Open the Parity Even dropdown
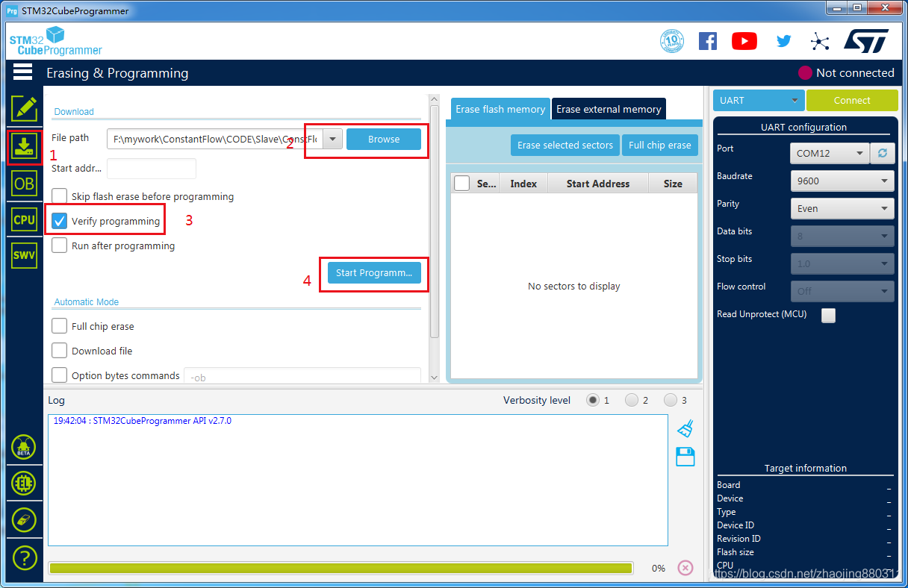Viewport: 908px width, 588px height. (x=842, y=208)
